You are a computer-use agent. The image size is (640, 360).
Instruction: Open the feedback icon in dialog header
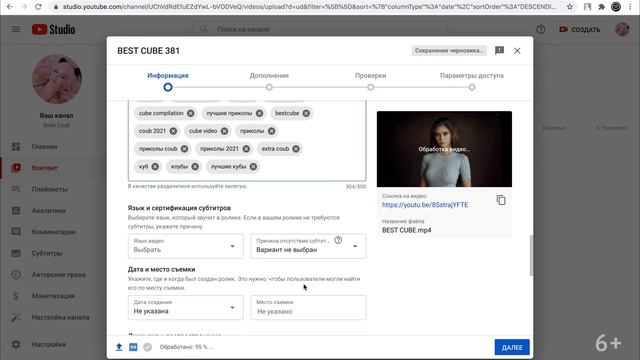pyautogui.click(x=499, y=50)
